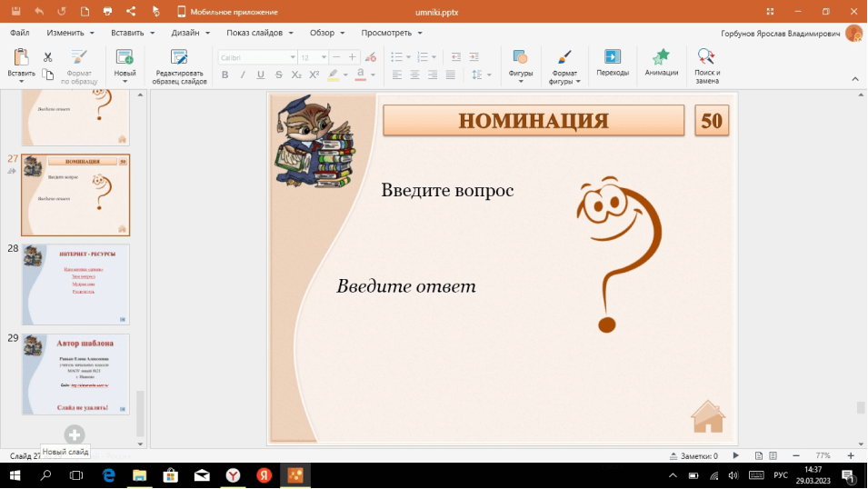Open the Дизайн menu
The height and width of the screenshot is (489, 868).
(x=191, y=33)
